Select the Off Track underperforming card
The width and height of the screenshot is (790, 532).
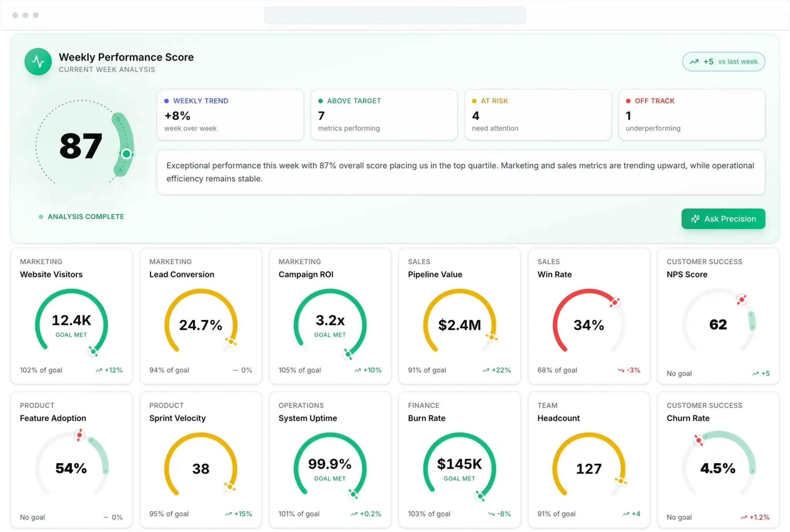691,115
